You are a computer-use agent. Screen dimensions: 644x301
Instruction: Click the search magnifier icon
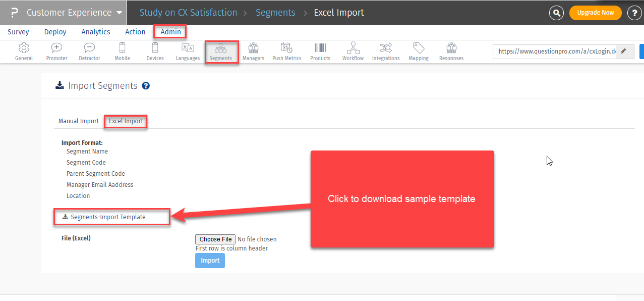click(556, 13)
